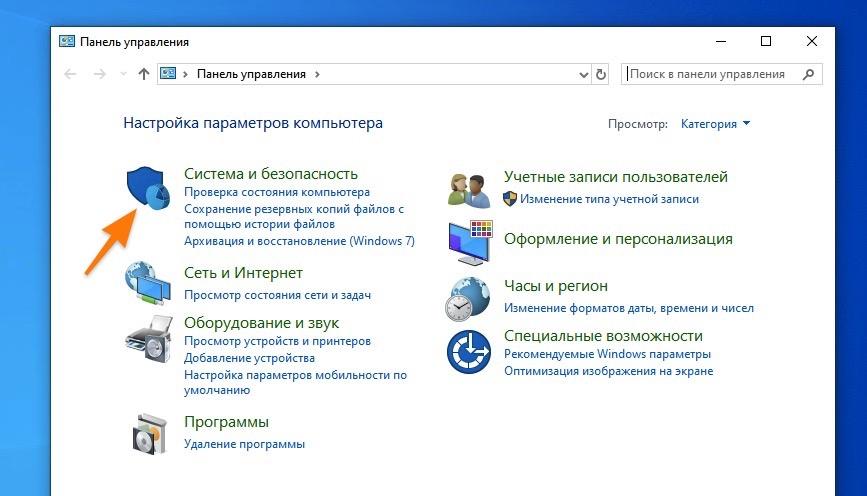
Task: Open Учетные записи пользователей category
Action: tap(616, 177)
